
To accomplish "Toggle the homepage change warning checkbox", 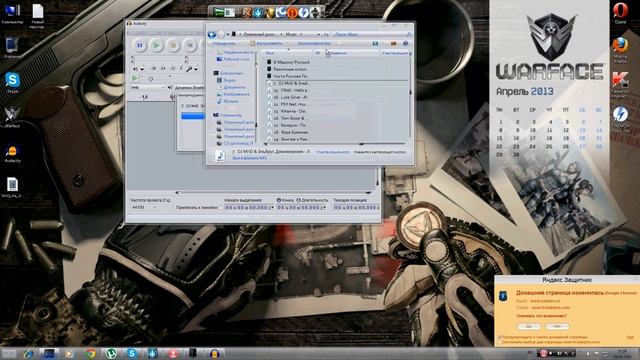I will (500, 338).
